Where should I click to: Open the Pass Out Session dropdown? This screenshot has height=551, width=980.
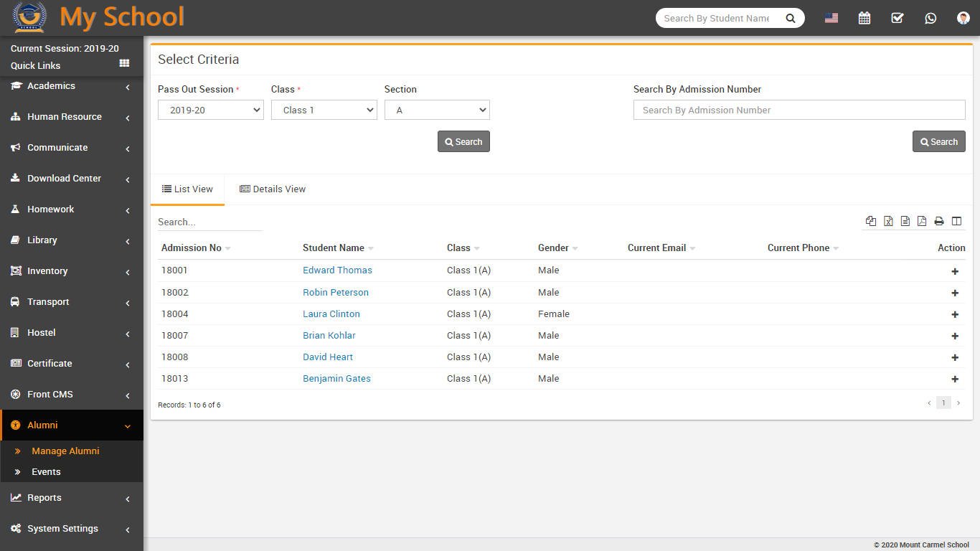(x=211, y=110)
